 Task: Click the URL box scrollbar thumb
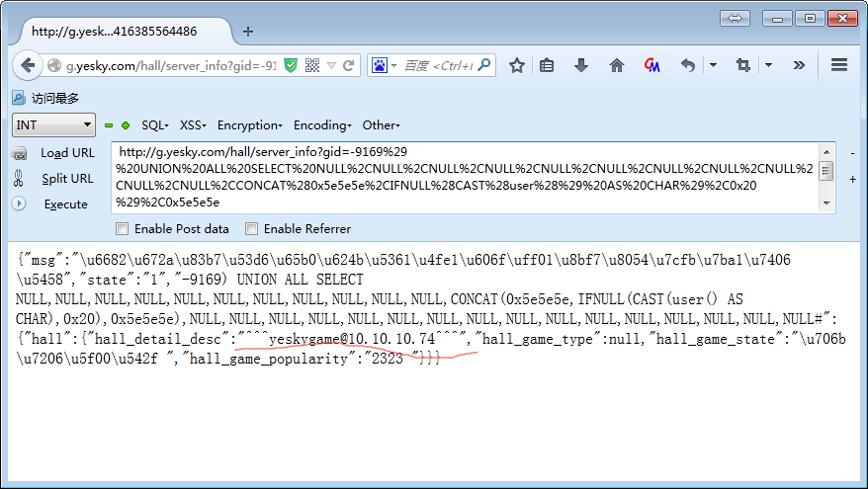pos(826,170)
